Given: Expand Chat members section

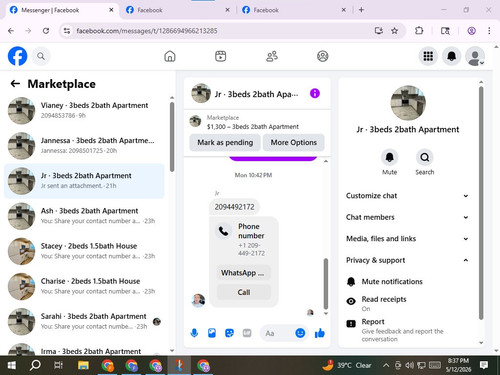Looking at the screenshot, I should (x=407, y=217).
